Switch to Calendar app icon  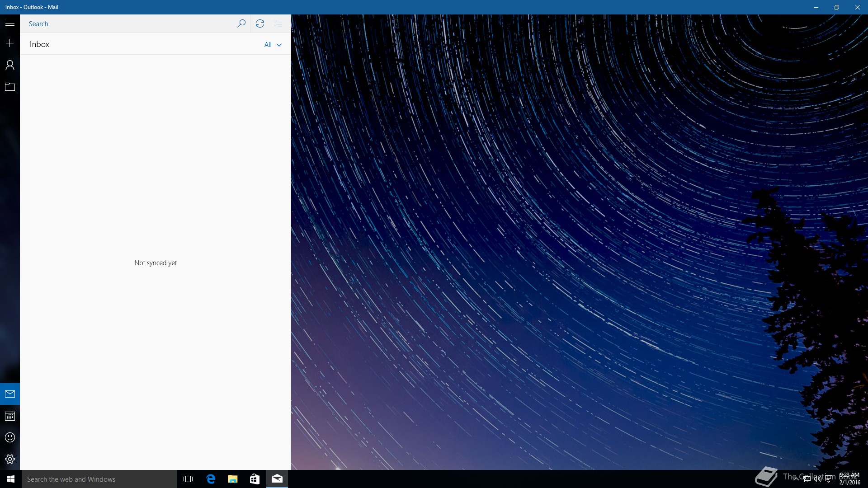[x=10, y=416]
